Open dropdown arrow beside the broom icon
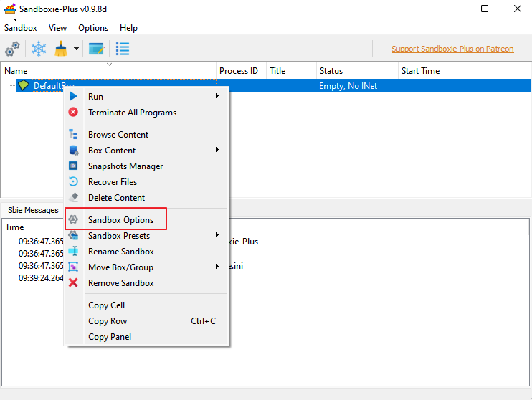Viewport: 532px width, 400px height. pos(76,49)
